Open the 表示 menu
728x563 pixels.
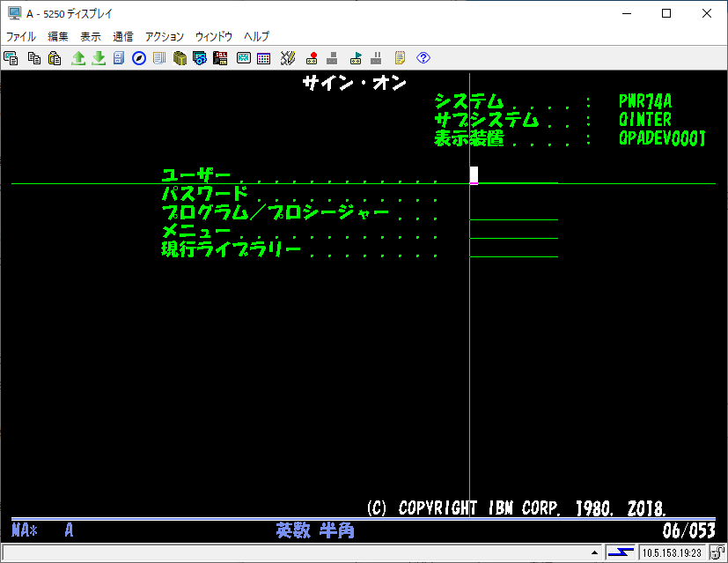click(x=91, y=36)
